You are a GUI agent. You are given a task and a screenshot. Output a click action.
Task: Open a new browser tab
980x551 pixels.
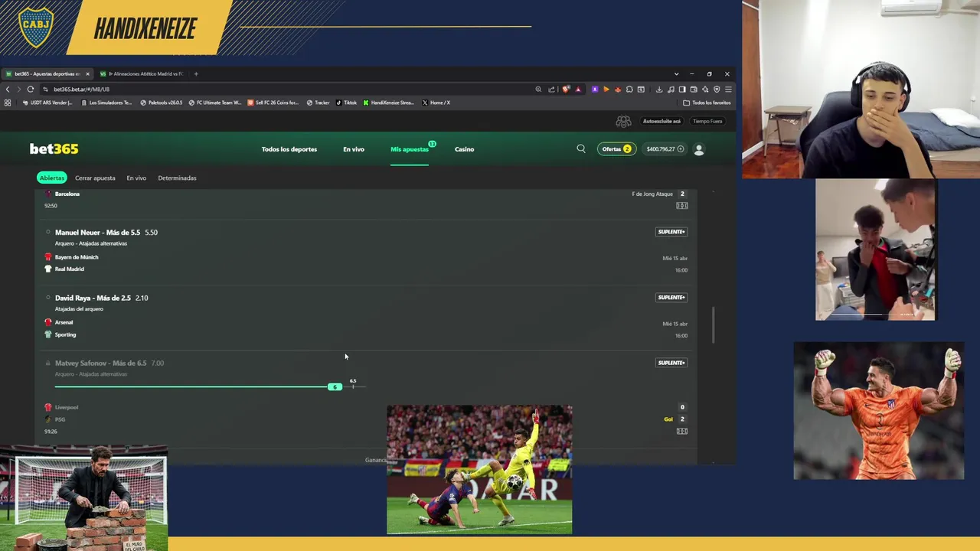(x=196, y=73)
